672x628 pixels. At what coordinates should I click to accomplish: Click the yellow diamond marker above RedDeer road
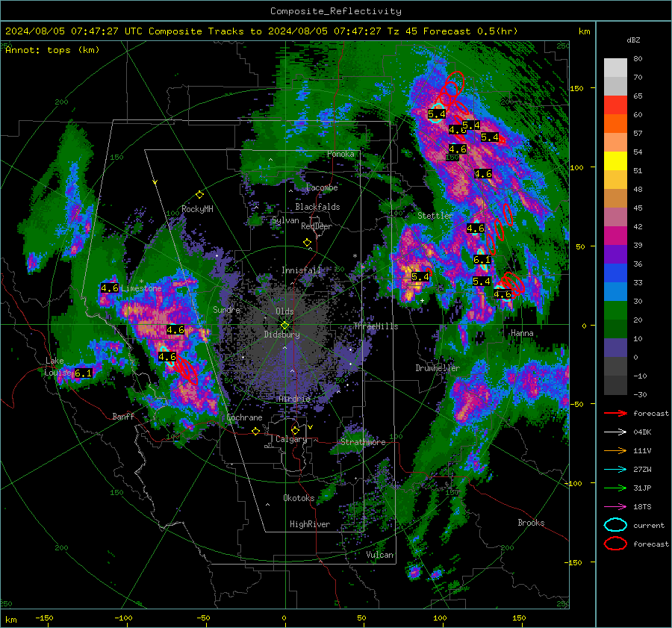click(x=307, y=243)
